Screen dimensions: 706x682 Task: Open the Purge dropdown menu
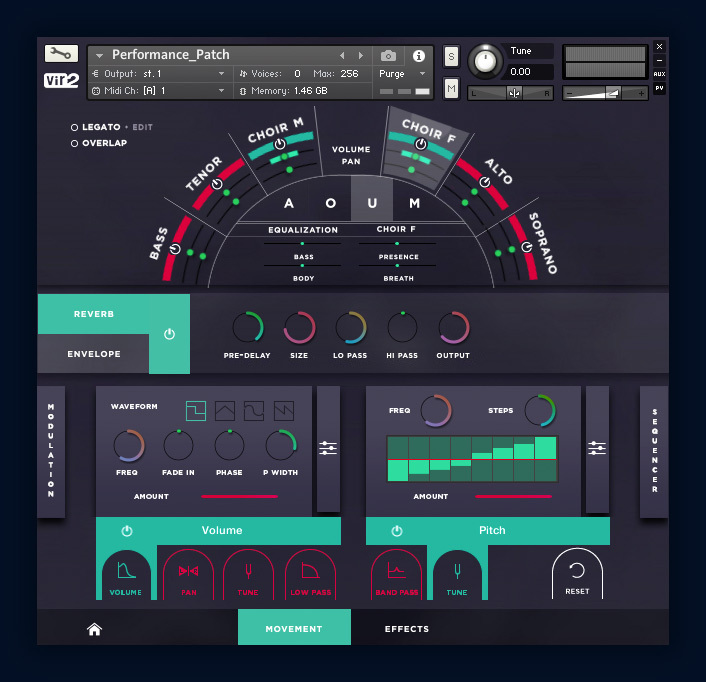(402, 74)
